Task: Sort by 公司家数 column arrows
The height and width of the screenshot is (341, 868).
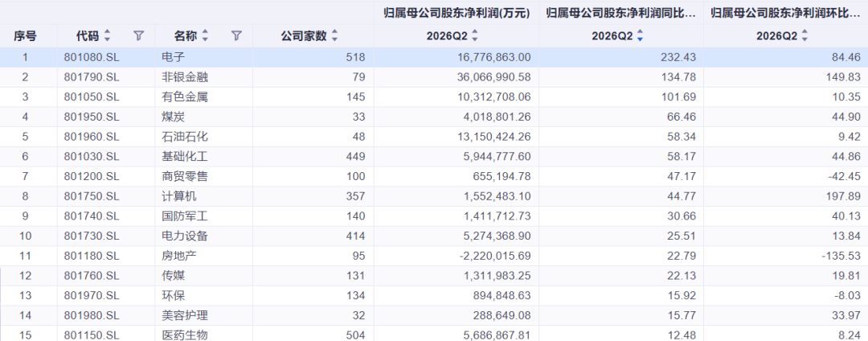Action: click(x=334, y=36)
